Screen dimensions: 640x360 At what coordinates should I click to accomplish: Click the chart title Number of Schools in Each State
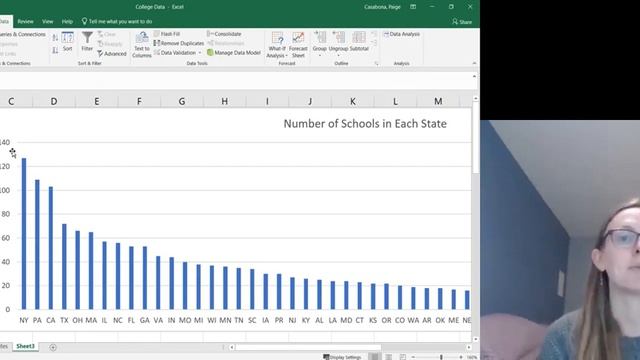[x=365, y=124]
